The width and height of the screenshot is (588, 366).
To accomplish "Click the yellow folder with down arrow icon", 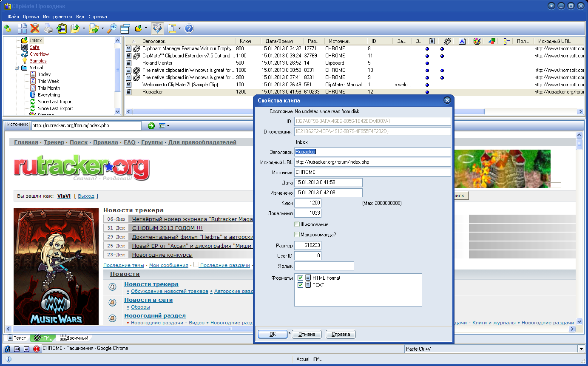I will point(138,28).
